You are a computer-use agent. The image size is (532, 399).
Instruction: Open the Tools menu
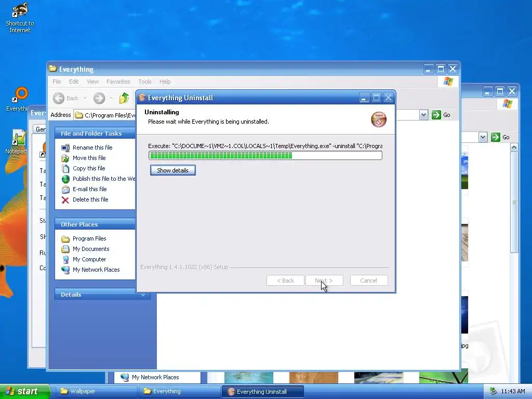click(x=144, y=82)
